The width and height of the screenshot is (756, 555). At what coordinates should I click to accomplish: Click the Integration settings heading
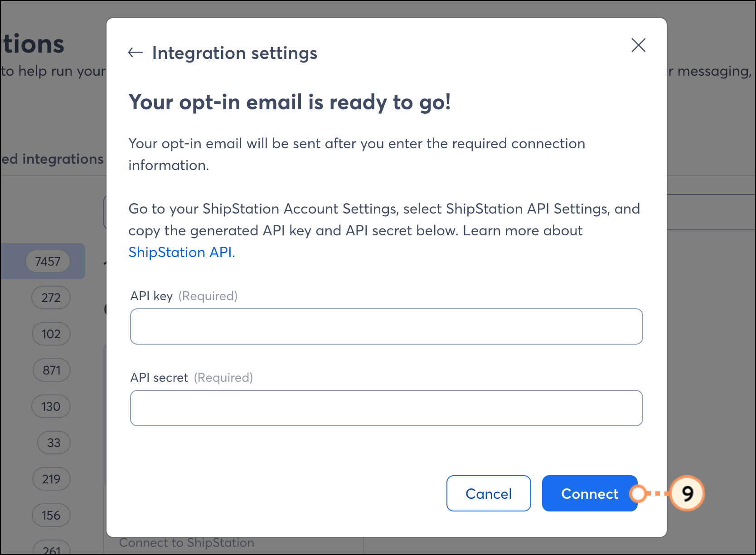click(x=234, y=53)
